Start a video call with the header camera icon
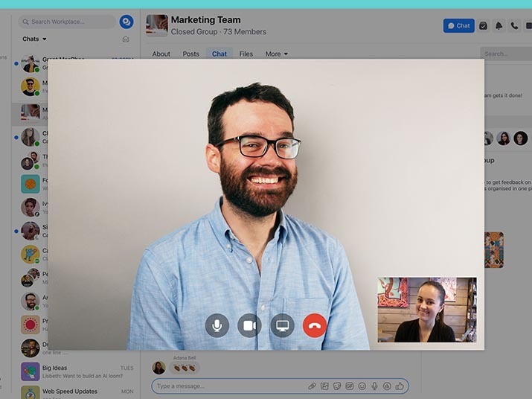 (528, 26)
